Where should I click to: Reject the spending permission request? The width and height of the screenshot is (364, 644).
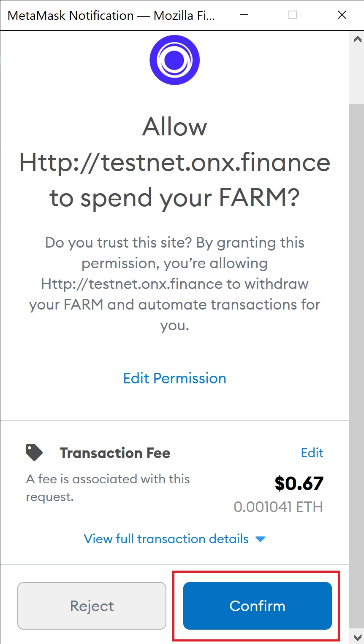(x=92, y=606)
